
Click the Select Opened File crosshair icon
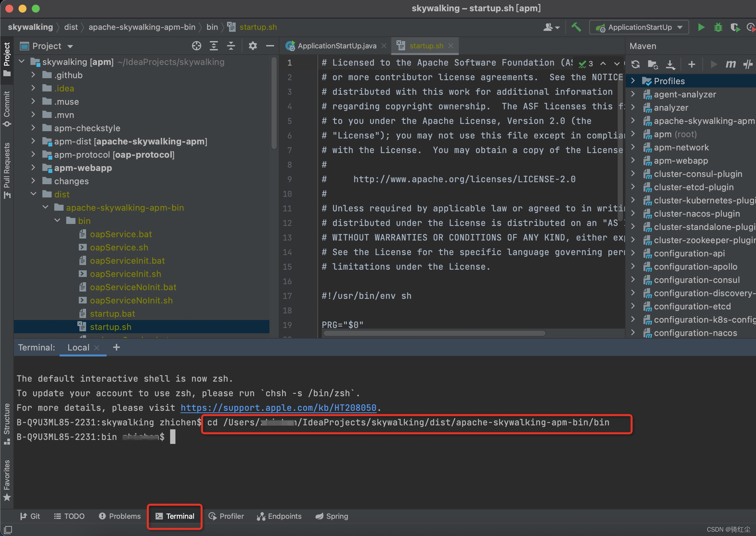(196, 46)
